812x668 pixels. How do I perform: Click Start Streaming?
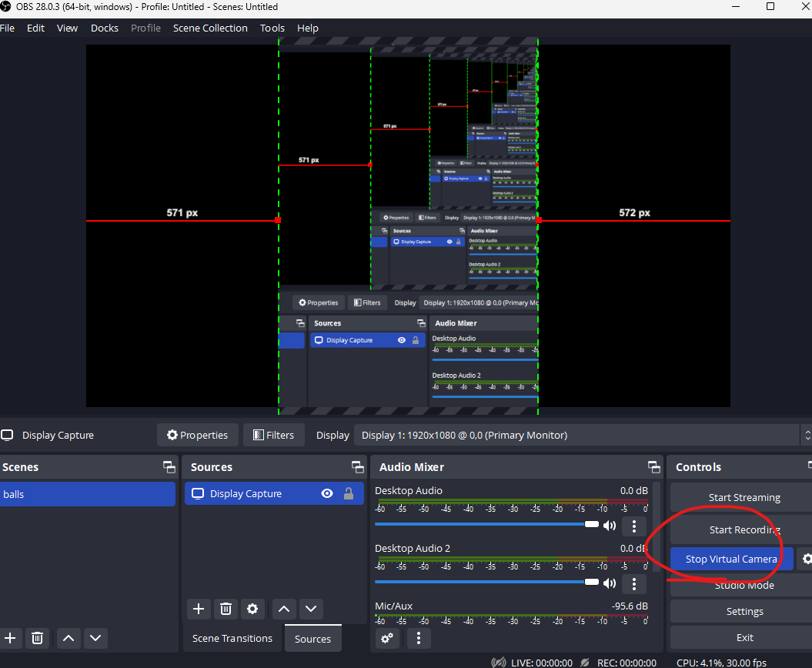[744, 497]
